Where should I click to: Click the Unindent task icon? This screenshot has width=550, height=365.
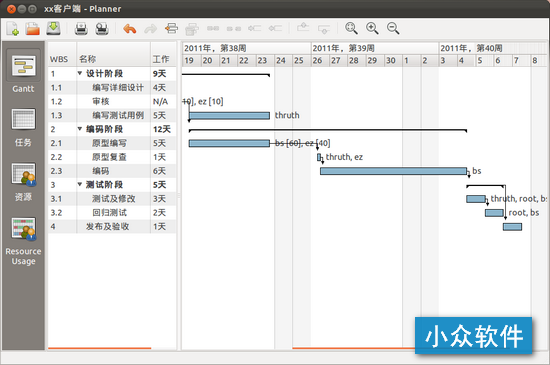pyautogui.click(x=254, y=28)
